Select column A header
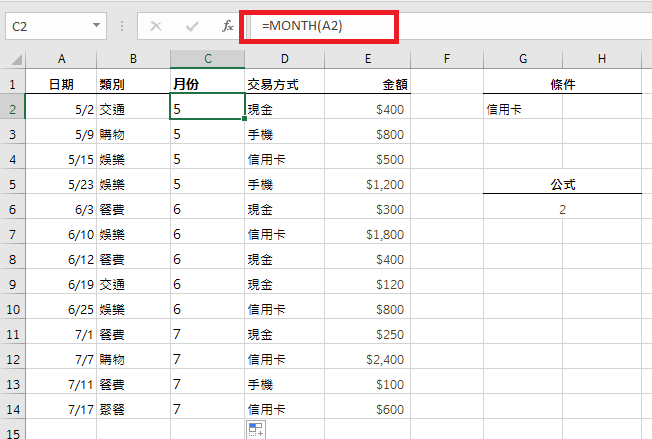Image resolution: width=652 pixels, height=439 pixels. pos(61,59)
